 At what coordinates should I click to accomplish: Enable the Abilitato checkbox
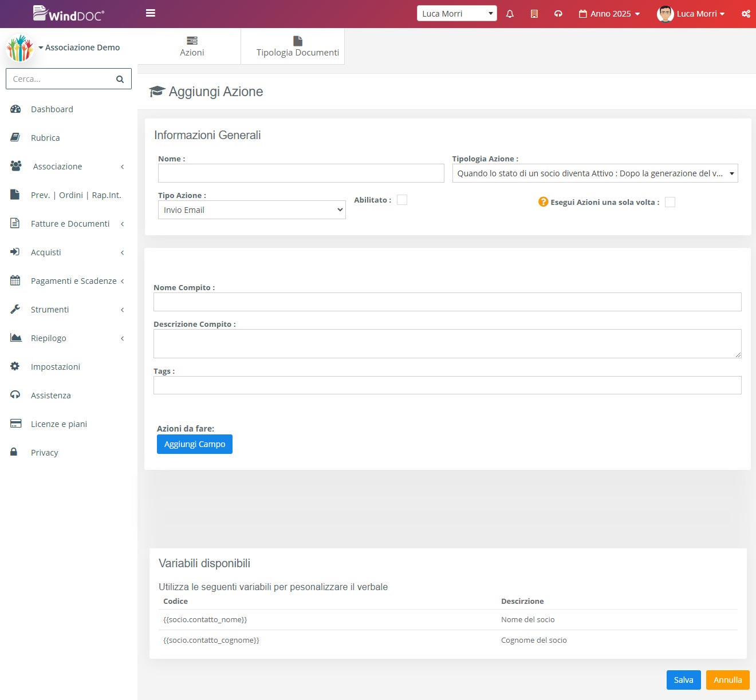point(402,200)
